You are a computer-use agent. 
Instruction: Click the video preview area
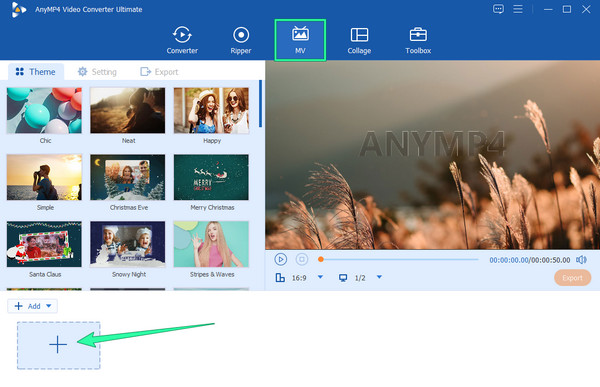[432, 155]
